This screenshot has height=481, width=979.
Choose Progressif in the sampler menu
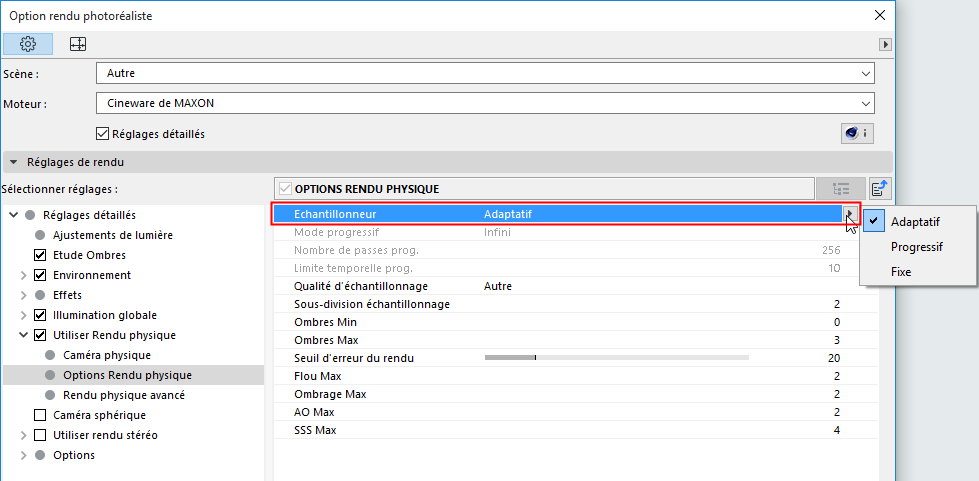click(917, 247)
